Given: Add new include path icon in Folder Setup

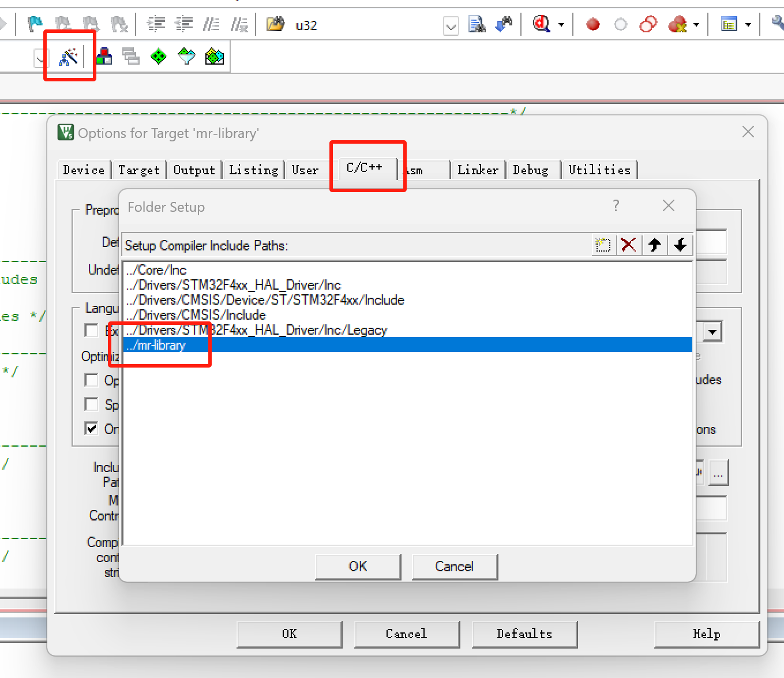Looking at the screenshot, I should tap(603, 245).
